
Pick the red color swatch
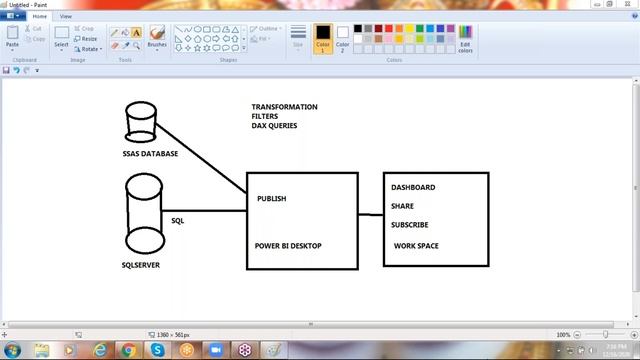(389, 29)
